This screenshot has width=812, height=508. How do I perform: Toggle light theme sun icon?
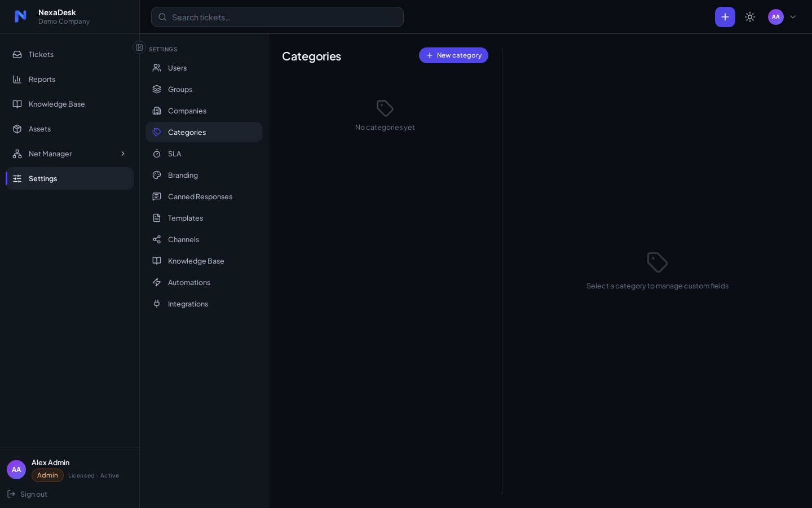[750, 17]
